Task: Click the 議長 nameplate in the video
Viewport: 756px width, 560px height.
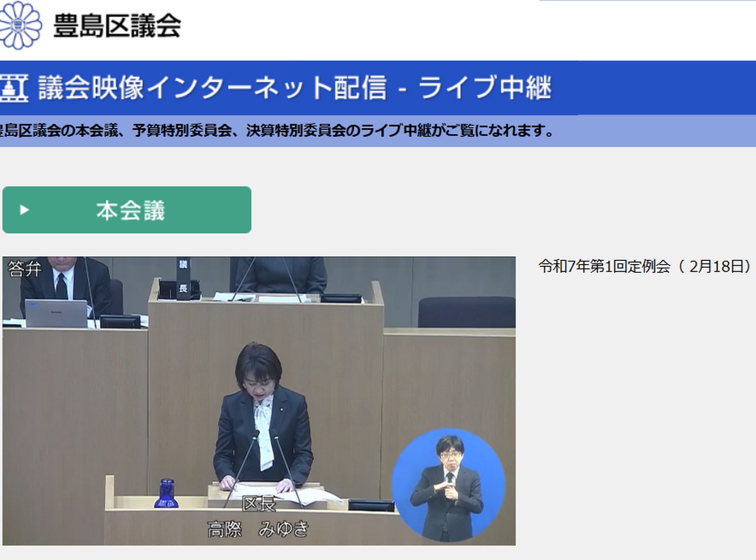Action: coord(183,279)
